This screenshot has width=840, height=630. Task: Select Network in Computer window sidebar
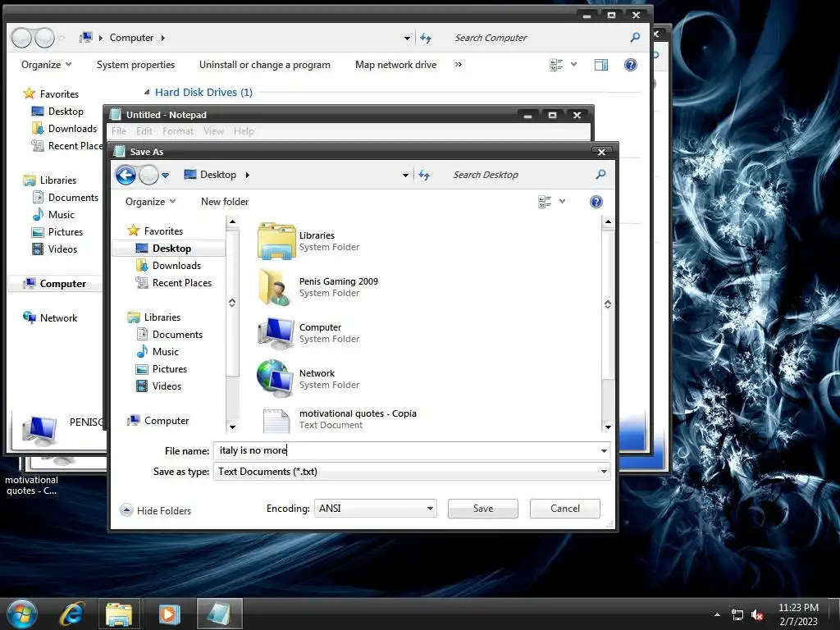click(x=50, y=317)
